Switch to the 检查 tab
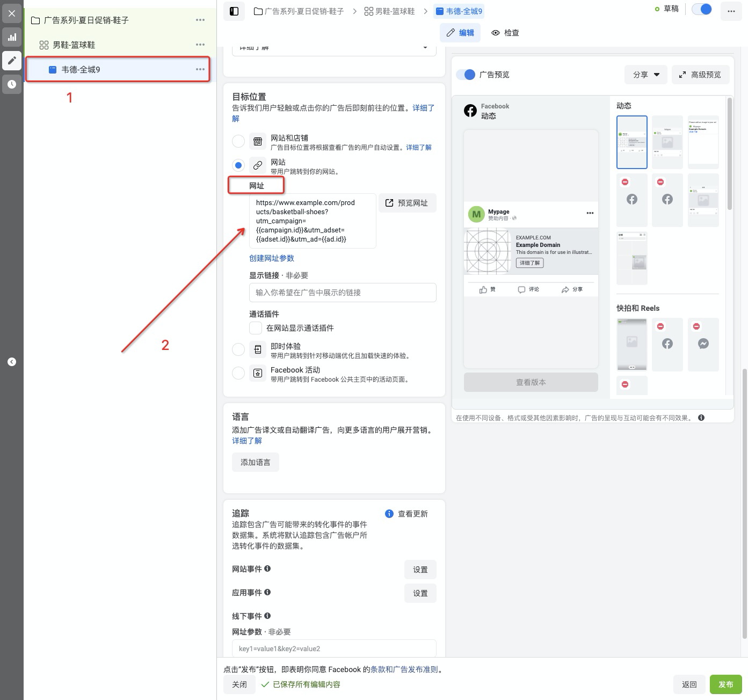 (505, 33)
